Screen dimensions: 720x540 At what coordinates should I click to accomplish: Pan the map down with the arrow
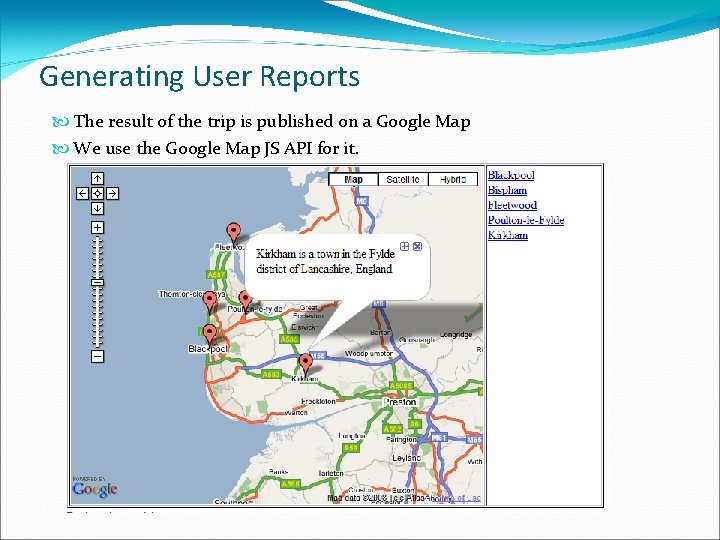[97, 208]
